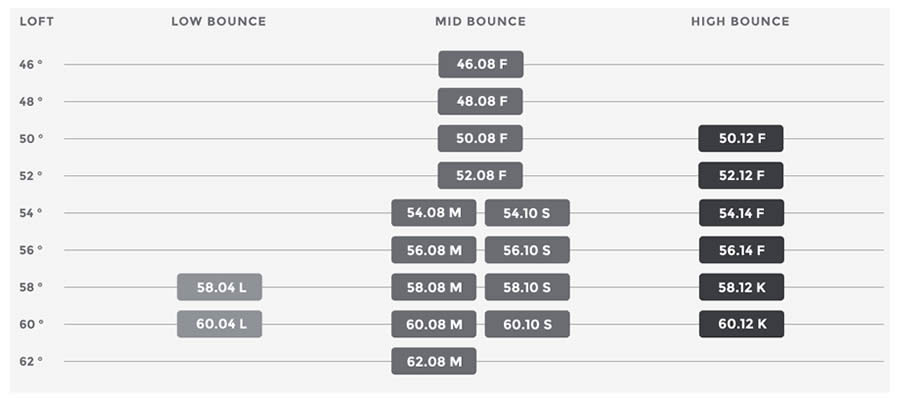The image size is (900, 398).
Task: Select the 54.08 M wedge
Action: [x=434, y=213]
